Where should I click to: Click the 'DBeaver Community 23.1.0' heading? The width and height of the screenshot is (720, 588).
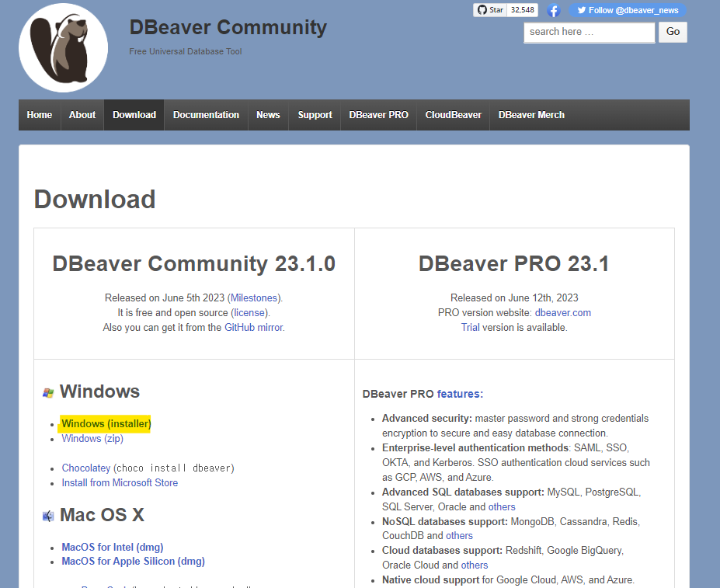(193, 263)
